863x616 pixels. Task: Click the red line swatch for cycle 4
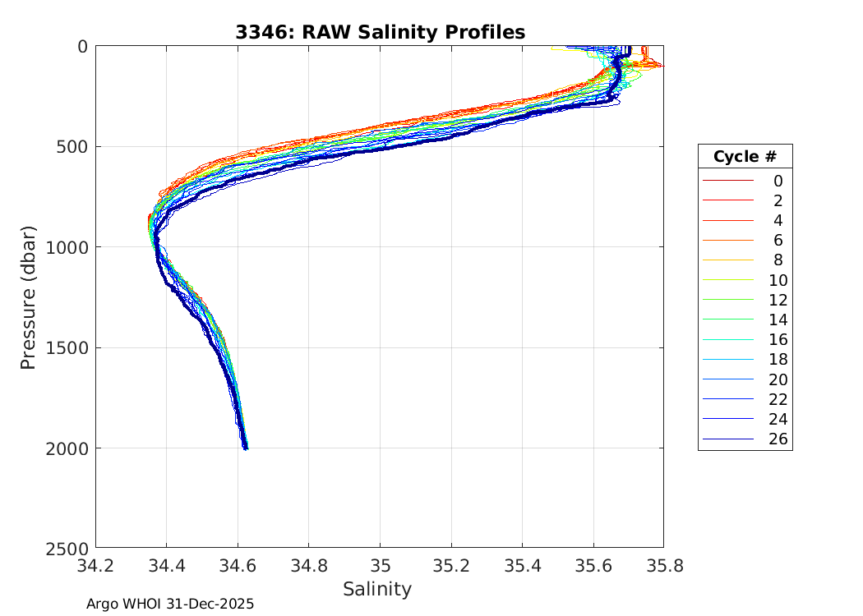(727, 221)
